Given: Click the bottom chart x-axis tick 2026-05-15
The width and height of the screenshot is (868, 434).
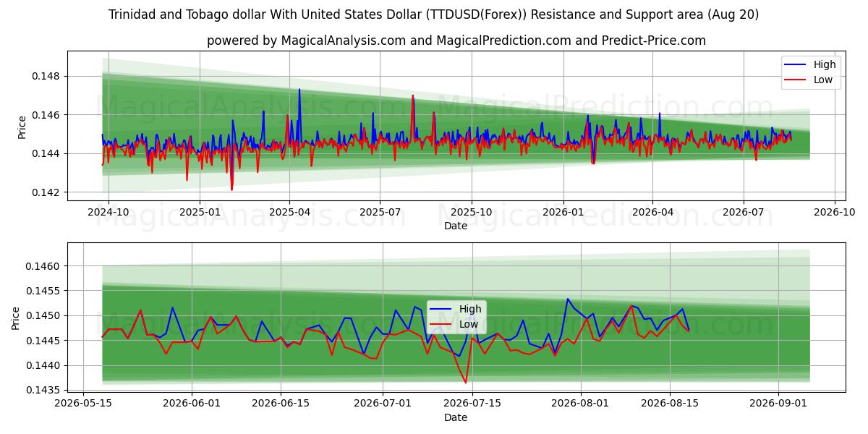Looking at the screenshot, I should click(83, 404).
